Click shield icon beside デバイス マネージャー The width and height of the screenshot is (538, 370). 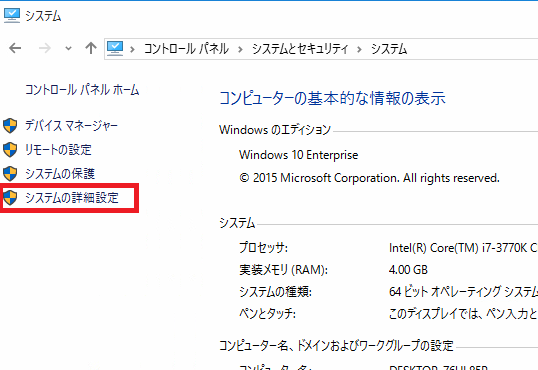pos(10,126)
